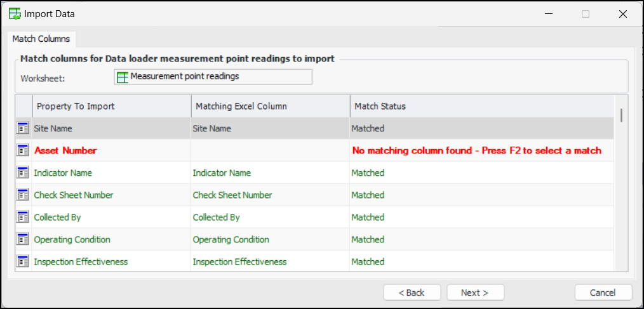Viewport: 644px width, 309px height.
Task: Open the Worksheet selection box
Action: (x=213, y=77)
